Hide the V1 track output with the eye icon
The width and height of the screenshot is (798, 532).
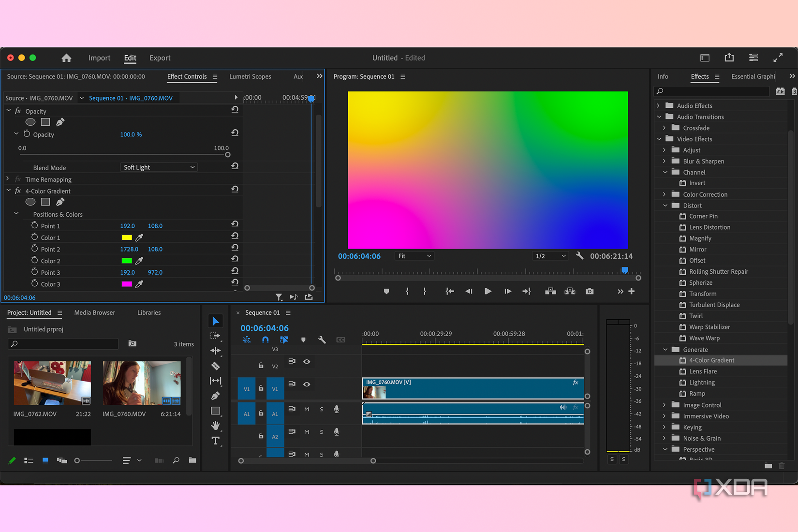point(307,384)
